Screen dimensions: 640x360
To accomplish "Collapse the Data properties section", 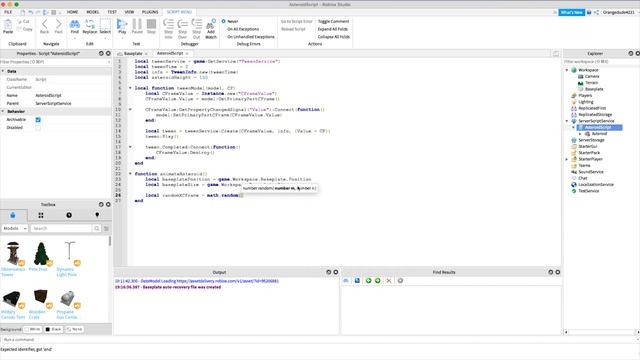I will 3,71.
